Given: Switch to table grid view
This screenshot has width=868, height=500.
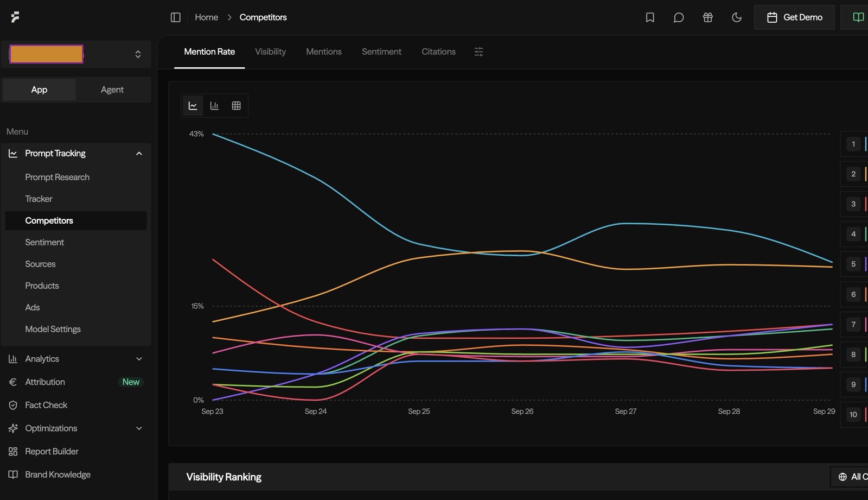Looking at the screenshot, I should coord(236,106).
